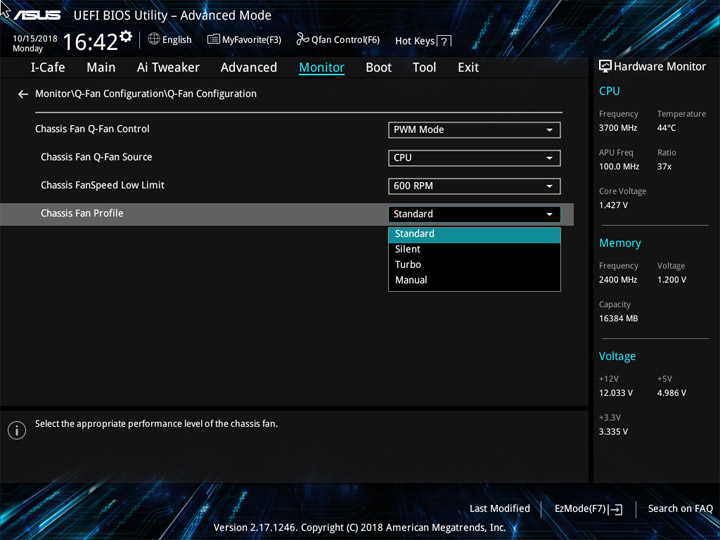Click the breadcrumb path Monitor\Q-Fan Configuration
This screenshot has width=720, height=540.
point(146,94)
